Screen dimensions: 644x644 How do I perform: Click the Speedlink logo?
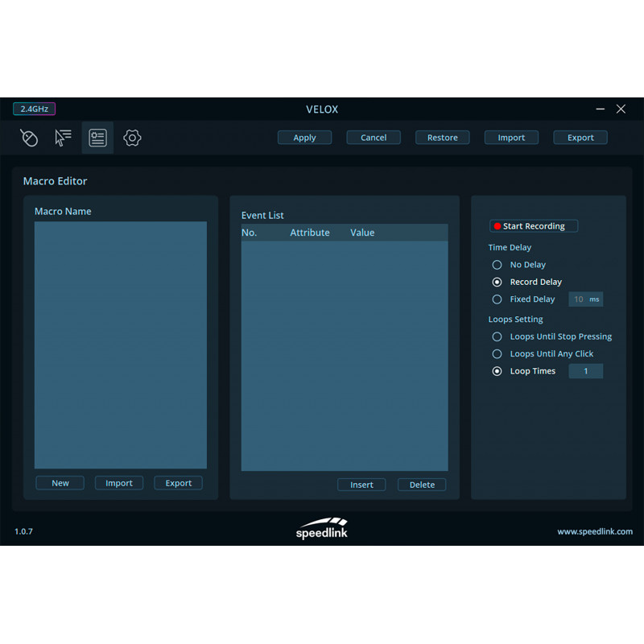[x=322, y=528]
